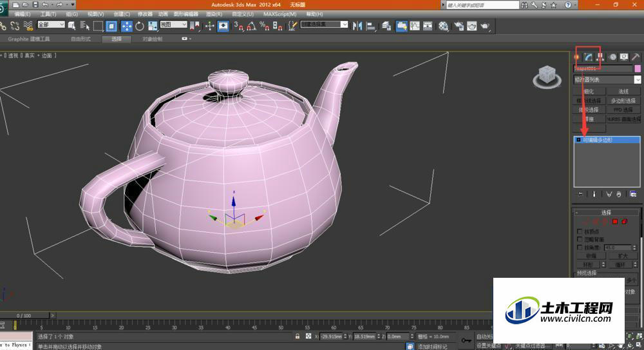Click the New Scene icon in title bar
The width and height of the screenshot is (644, 350).
click(x=15, y=5)
